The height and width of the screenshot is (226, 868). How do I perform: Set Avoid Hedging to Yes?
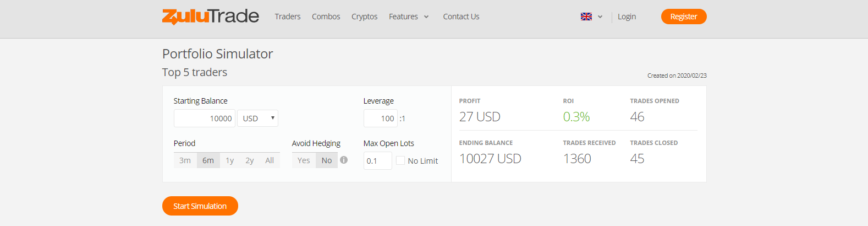point(304,160)
